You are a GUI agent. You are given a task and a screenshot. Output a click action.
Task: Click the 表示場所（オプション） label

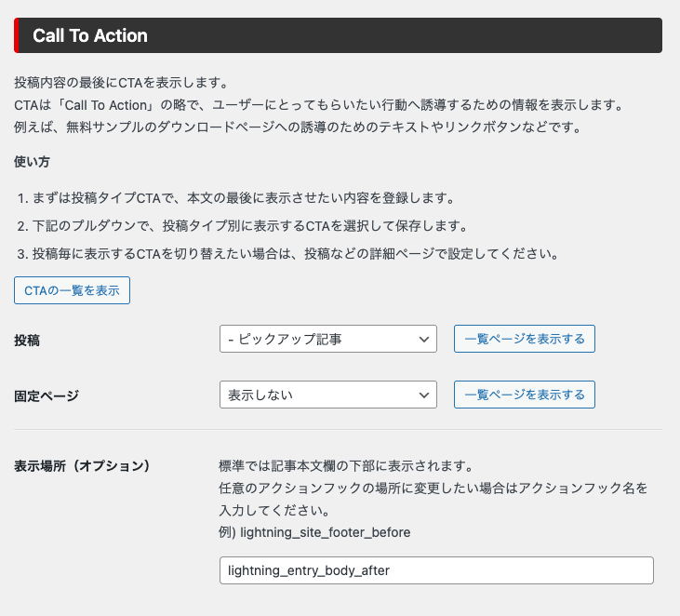83,465
